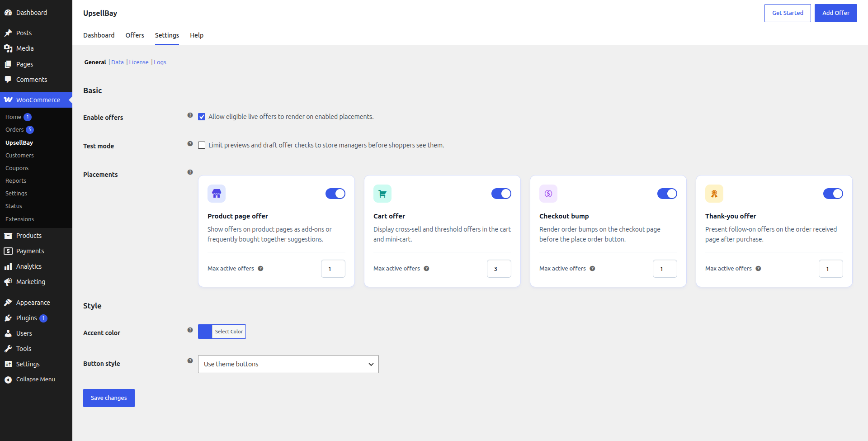Uncheck the Enable offers checkbox
Viewport: 868px width, 441px height.
[x=202, y=117]
